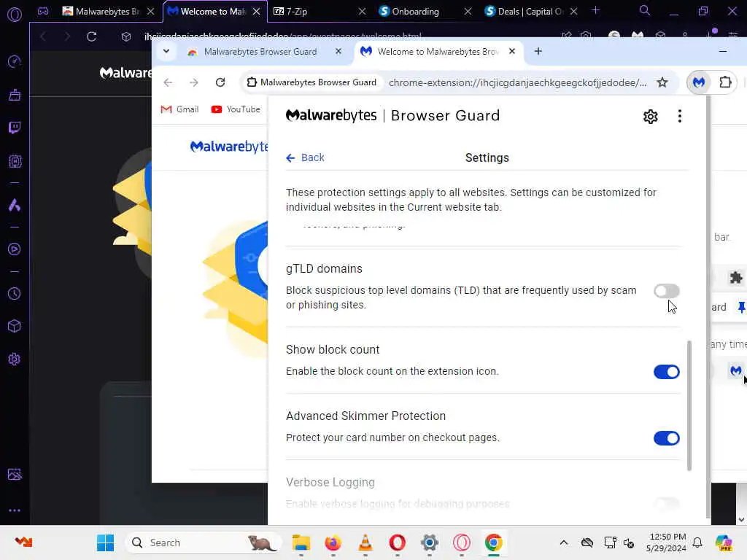Open Opera tab search magnifier

(644, 10)
